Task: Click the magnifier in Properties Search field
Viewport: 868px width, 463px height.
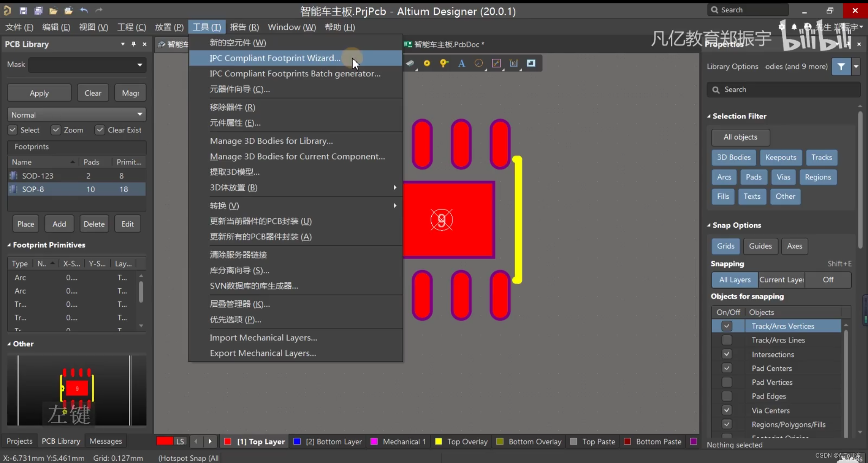Action: pos(716,89)
